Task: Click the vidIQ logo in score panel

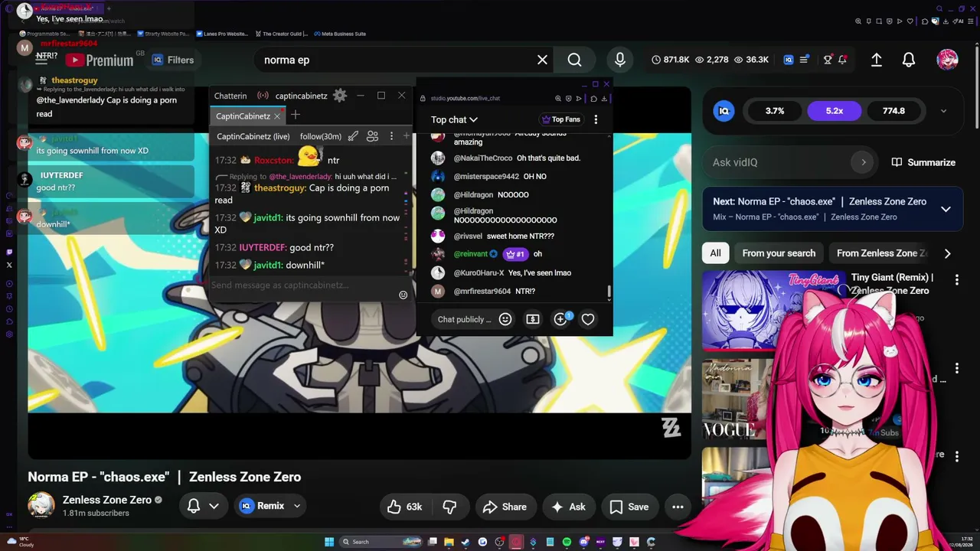Action: point(724,111)
